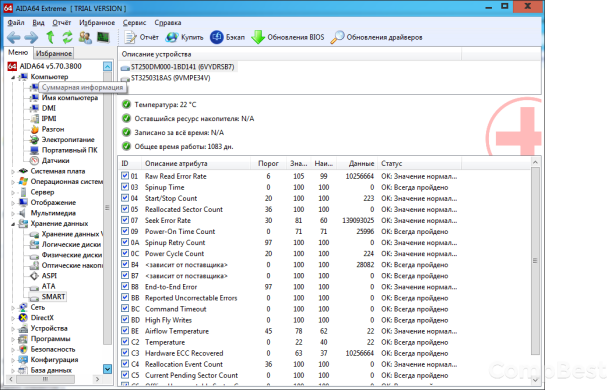Uncheck attribute 01 Raw Read Error Rate
Image resolution: width=612 pixels, height=390 pixels.
click(x=125, y=176)
